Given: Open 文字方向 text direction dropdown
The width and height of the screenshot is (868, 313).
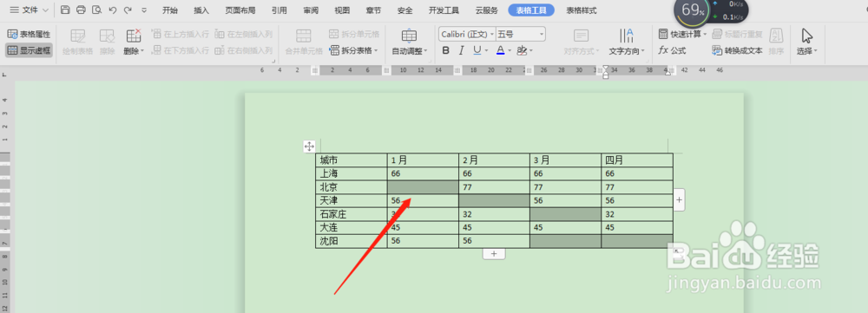Looking at the screenshot, I should (x=628, y=42).
